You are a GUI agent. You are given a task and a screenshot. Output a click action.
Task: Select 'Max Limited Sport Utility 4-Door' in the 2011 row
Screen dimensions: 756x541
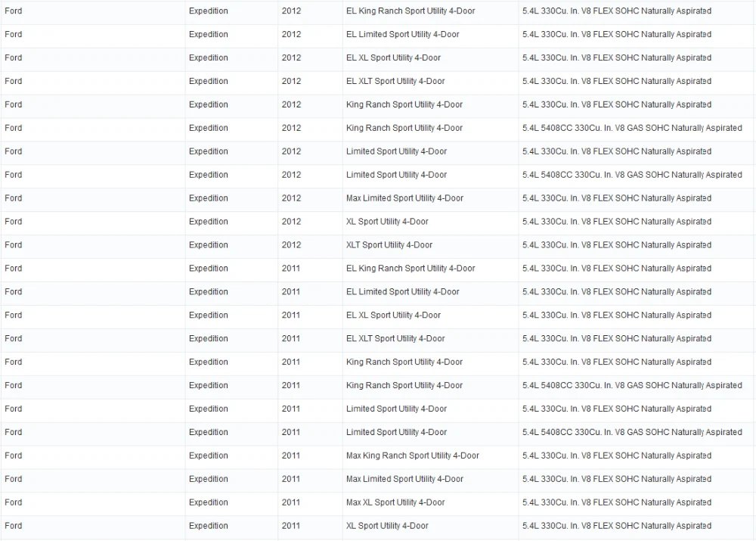pos(404,479)
